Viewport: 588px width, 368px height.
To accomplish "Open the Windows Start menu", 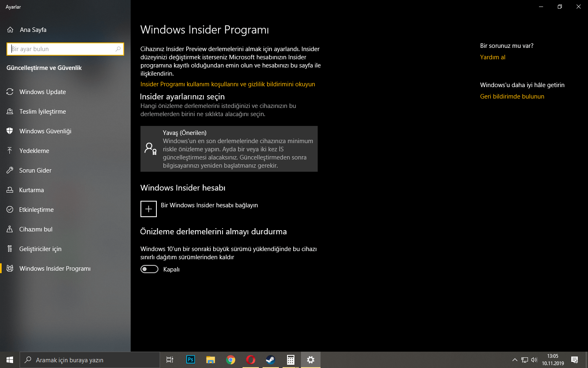I will pyautogui.click(x=10, y=360).
